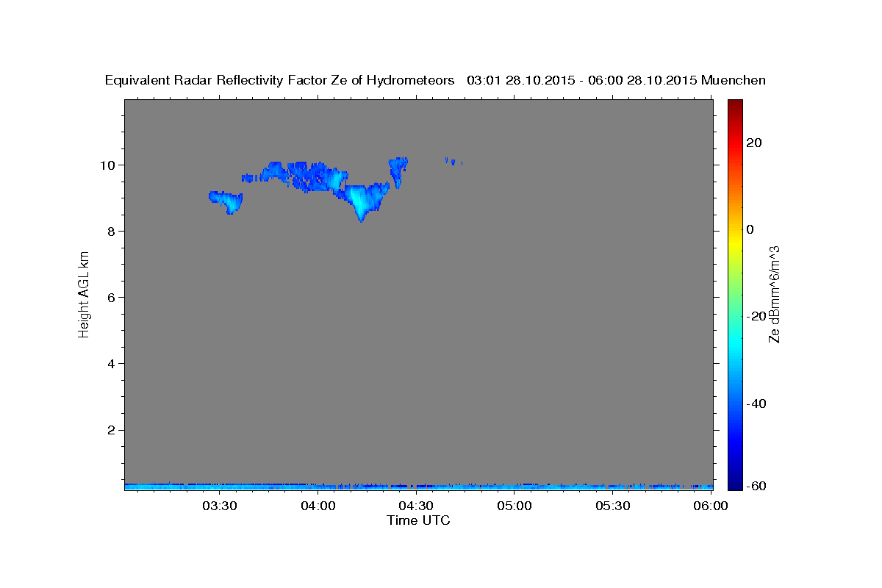882x588 pixels.
Task: Click the height tick label '4'
Action: (112, 364)
